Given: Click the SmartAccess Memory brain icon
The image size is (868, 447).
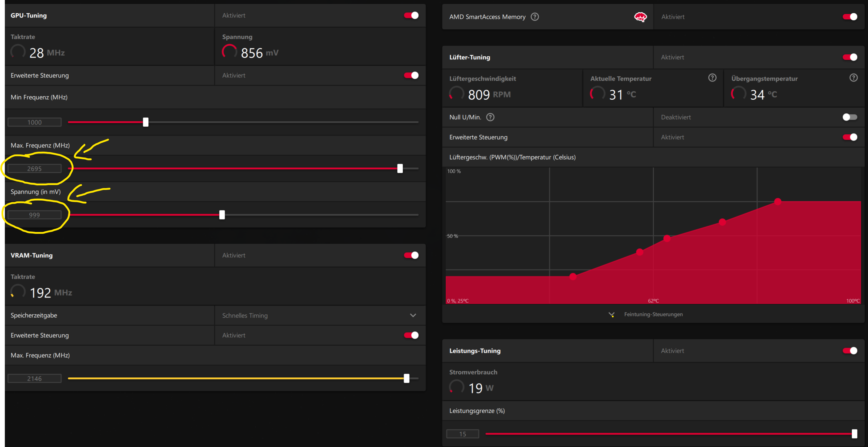Looking at the screenshot, I should [x=640, y=17].
